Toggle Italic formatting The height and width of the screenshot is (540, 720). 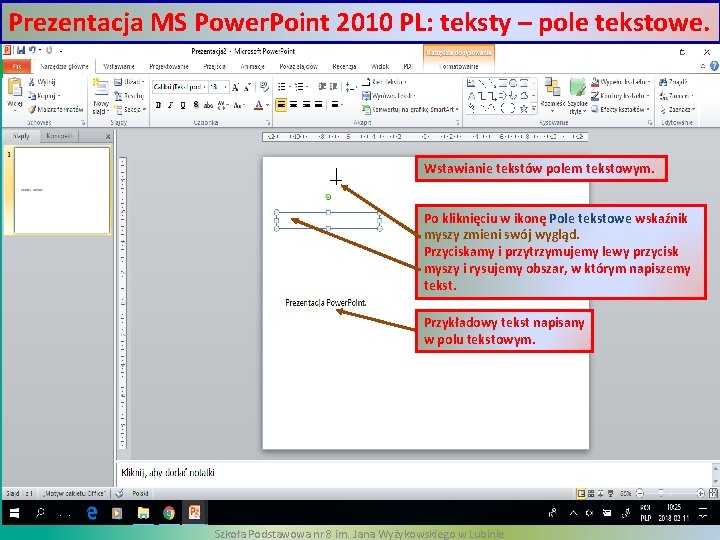point(170,105)
